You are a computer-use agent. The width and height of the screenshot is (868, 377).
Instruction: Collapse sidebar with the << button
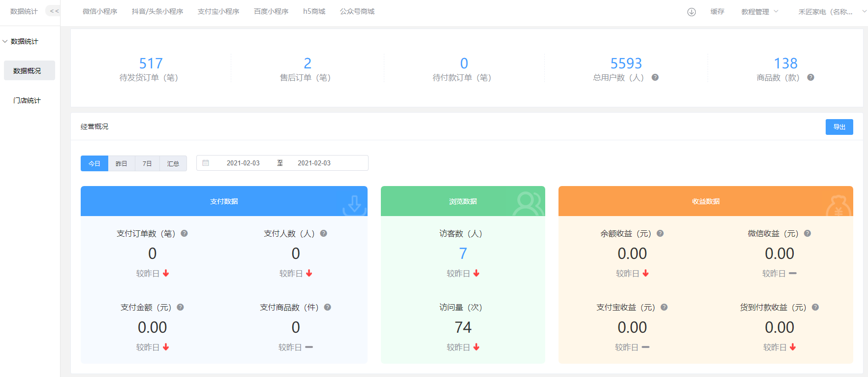53,11
